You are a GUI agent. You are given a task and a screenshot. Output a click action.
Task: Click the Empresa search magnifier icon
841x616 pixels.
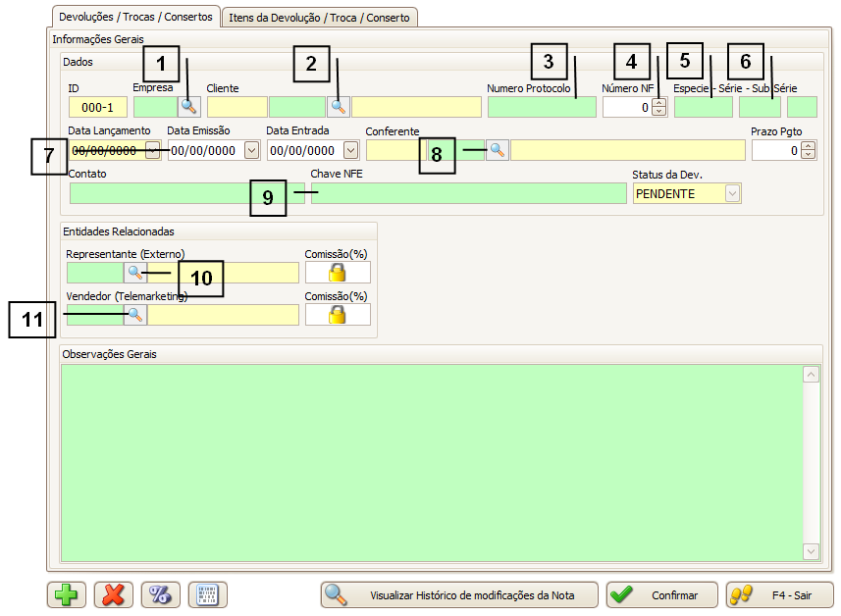point(189,107)
